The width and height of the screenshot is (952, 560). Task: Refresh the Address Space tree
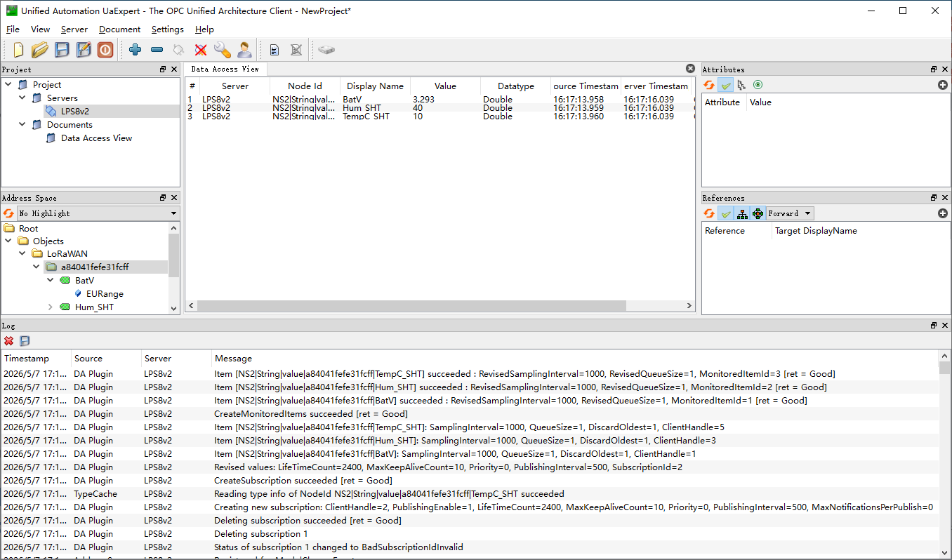pos(8,213)
